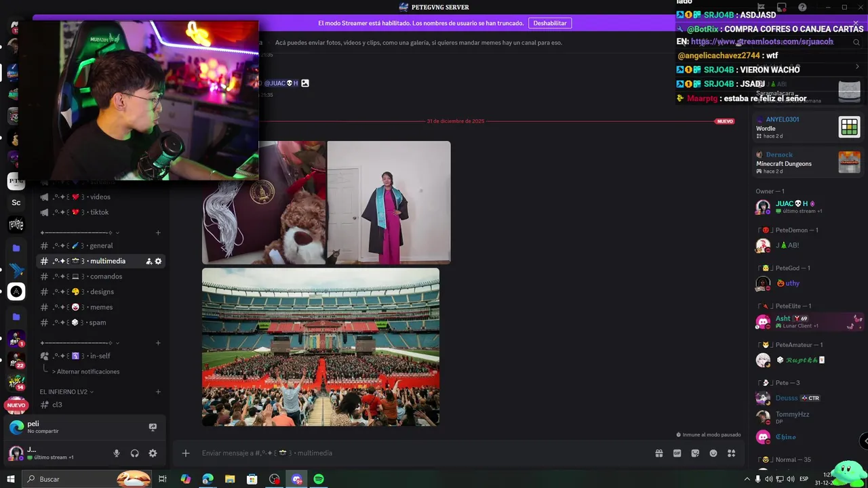The width and height of the screenshot is (868, 488).
Task: Open the cl3 channel
Action: point(100,405)
